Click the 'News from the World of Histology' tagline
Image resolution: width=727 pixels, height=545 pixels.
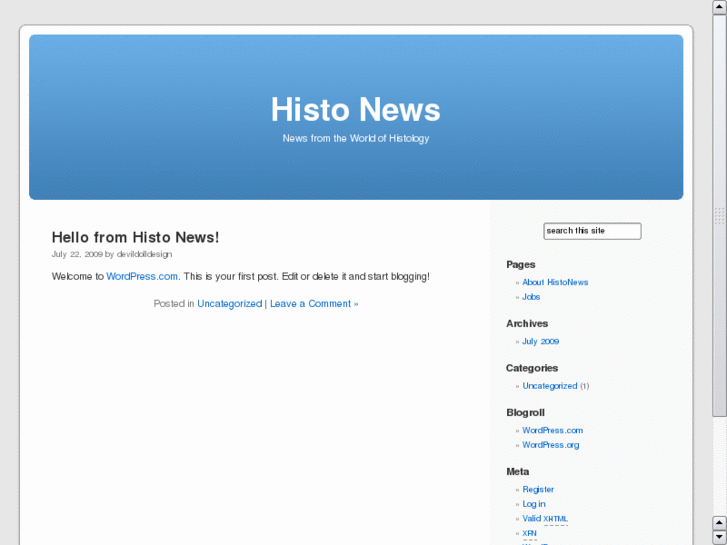pos(356,139)
